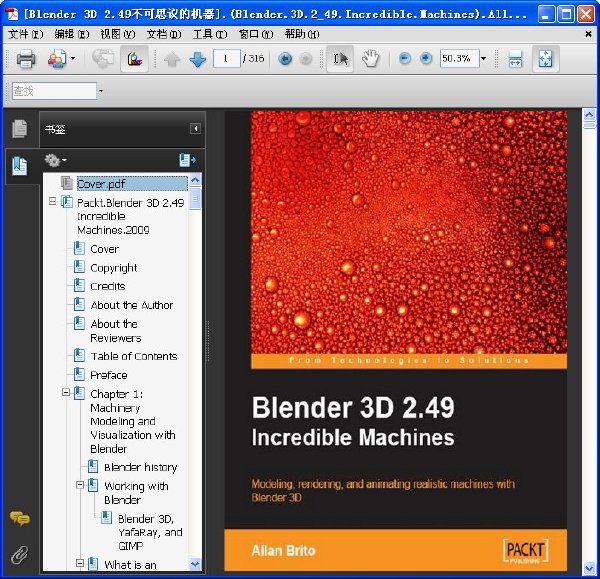Activate the Hand pan tool
The width and height of the screenshot is (600, 579).
[370, 59]
